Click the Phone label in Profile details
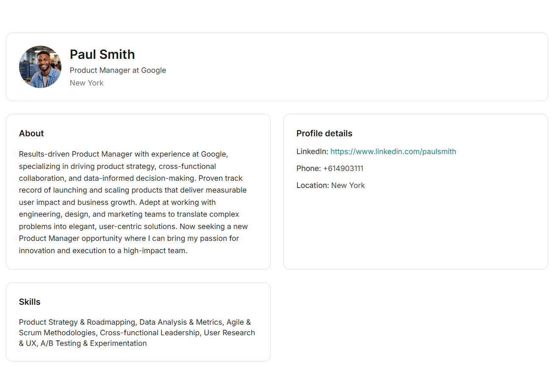 pyautogui.click(x=308, y=168)
